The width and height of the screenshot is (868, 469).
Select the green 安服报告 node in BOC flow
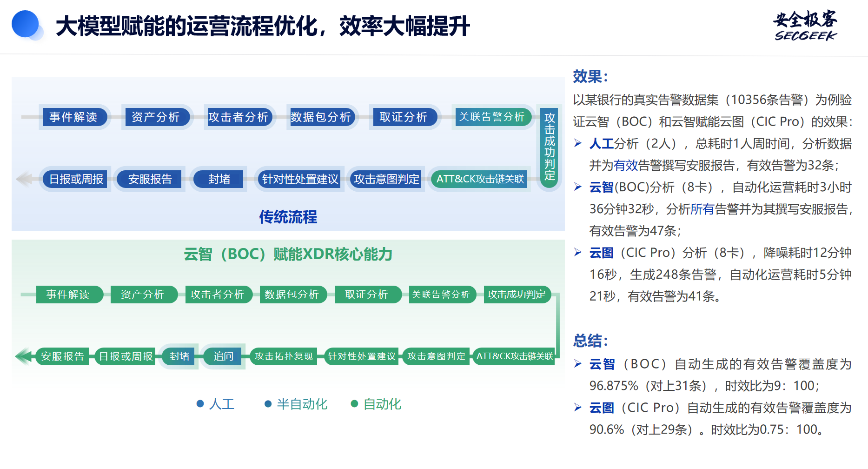point(62,356)
